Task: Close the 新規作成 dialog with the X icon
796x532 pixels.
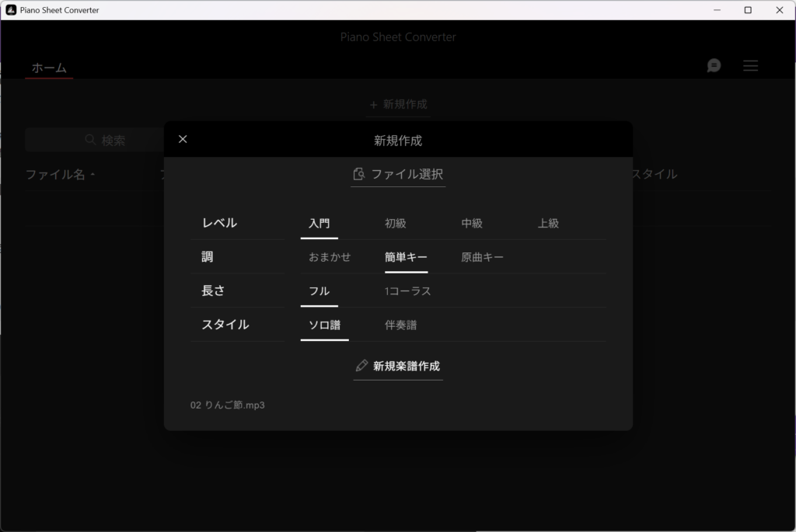Action: [183, 140]
